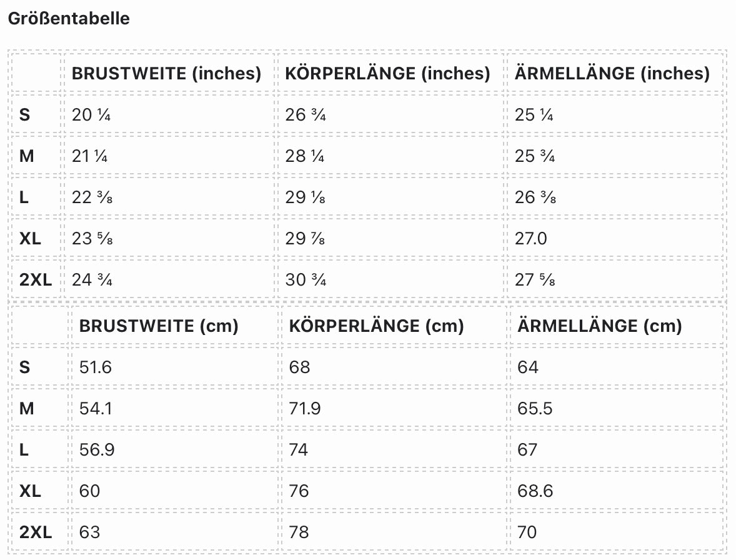The image size is (736, 560).
Task: Click the 27.0 sleeve length cell
Action: tap(531, 239)
